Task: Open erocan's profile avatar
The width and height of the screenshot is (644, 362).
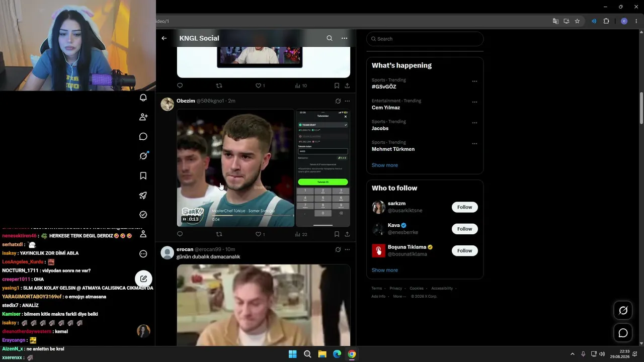Action: 168,252
